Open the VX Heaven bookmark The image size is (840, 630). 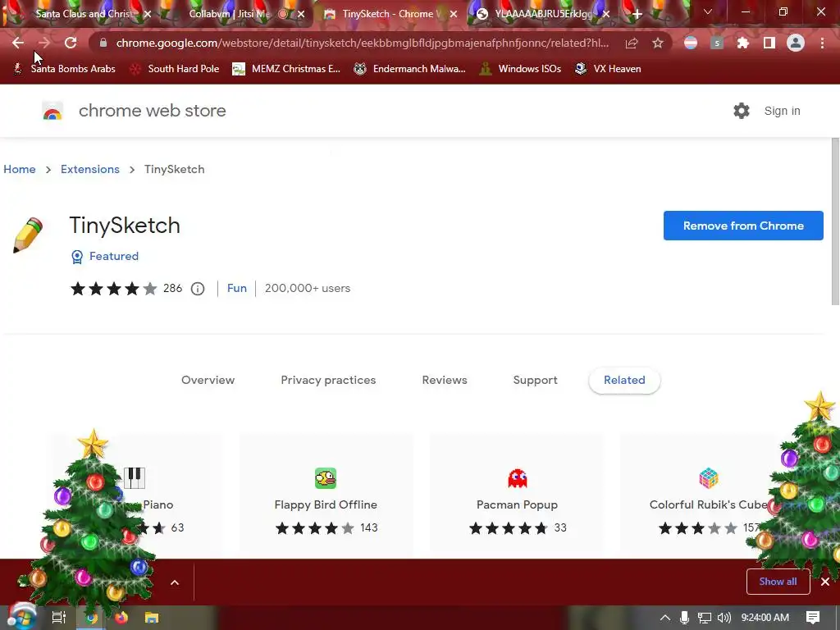(608, 69)
